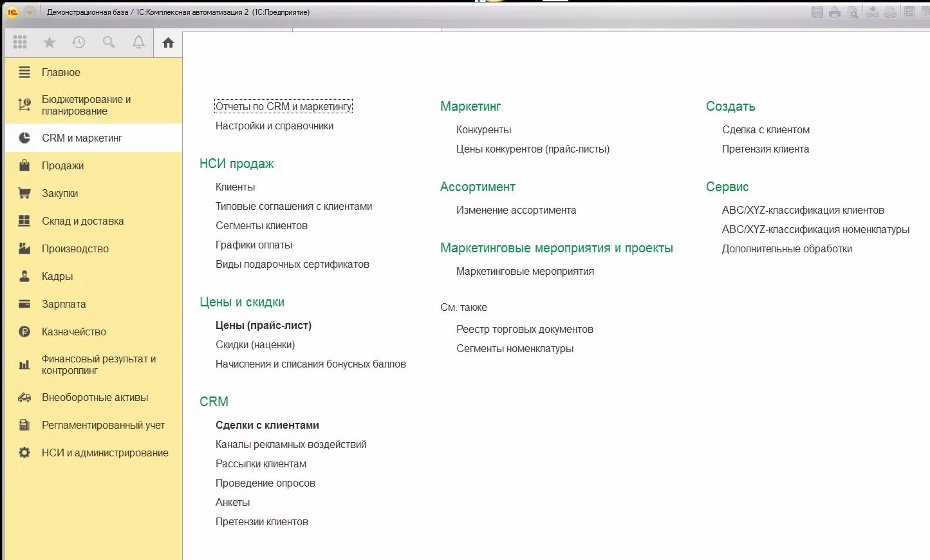Open Типовые соглашения с клиентами

click(293, 206)
